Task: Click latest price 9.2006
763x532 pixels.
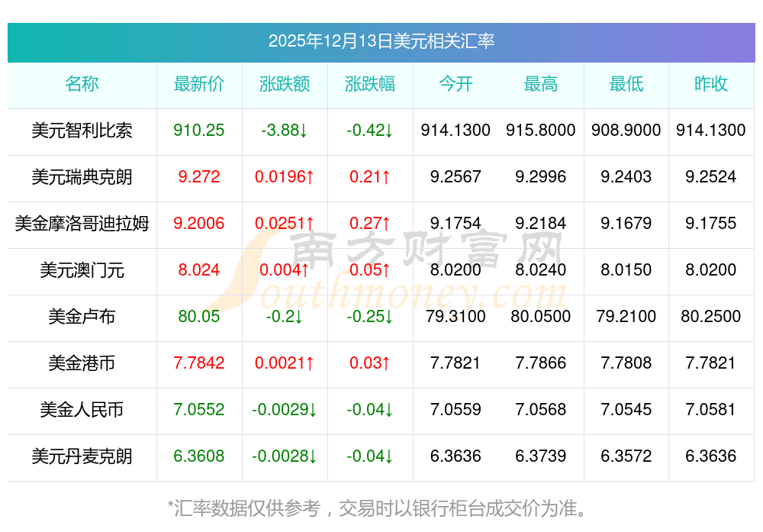Action: tap(198, 224)
